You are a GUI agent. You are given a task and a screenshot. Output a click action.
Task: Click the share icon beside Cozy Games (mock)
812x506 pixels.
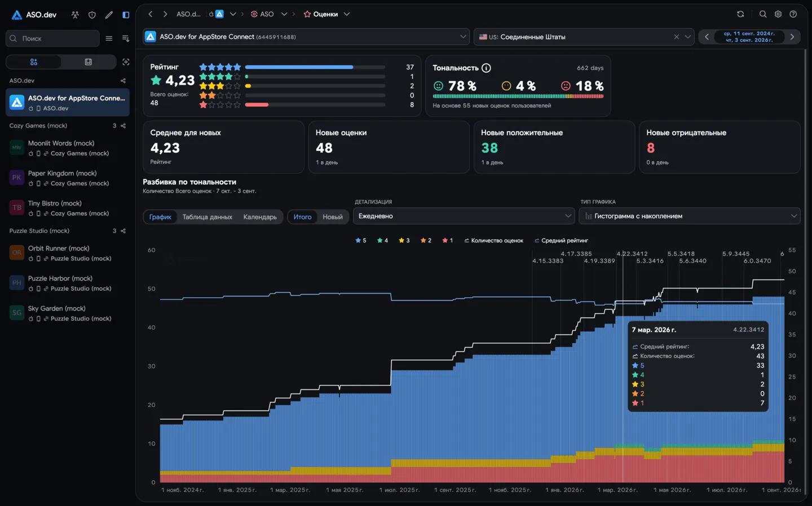click(x=123, y=126)
